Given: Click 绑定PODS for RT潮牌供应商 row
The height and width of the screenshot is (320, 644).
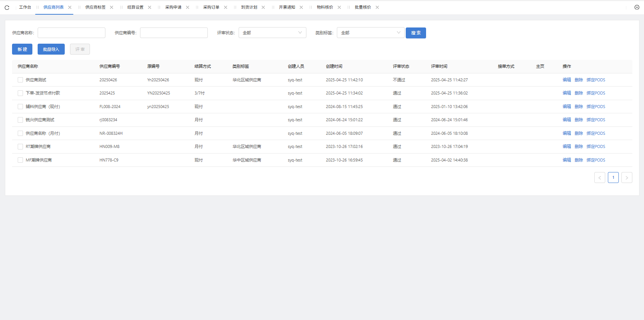Looking at the screenshot, I should [x=596, y=146].
